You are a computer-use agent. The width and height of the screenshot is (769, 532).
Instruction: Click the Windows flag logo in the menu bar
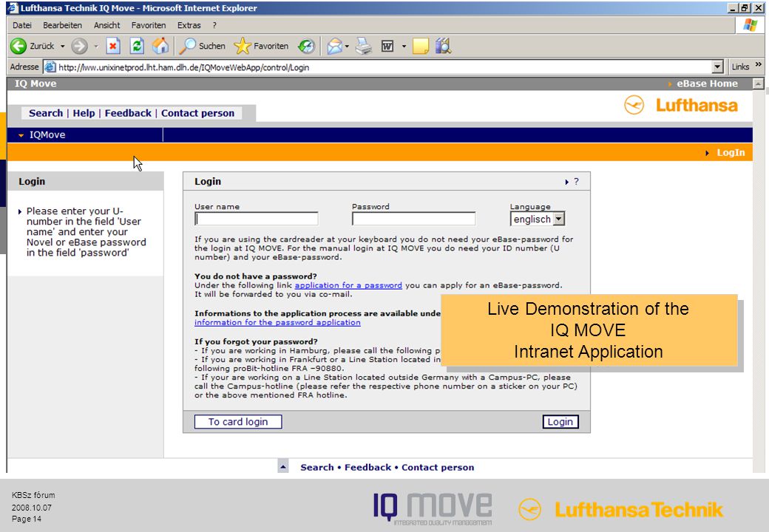coord(750,25)
